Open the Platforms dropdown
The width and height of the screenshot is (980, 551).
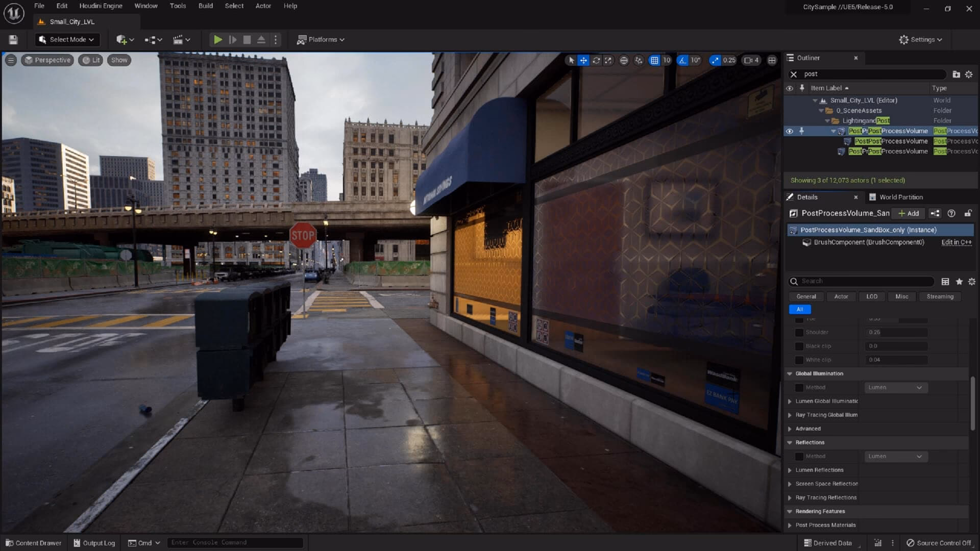pyautogui.click(x=321, y=39)
